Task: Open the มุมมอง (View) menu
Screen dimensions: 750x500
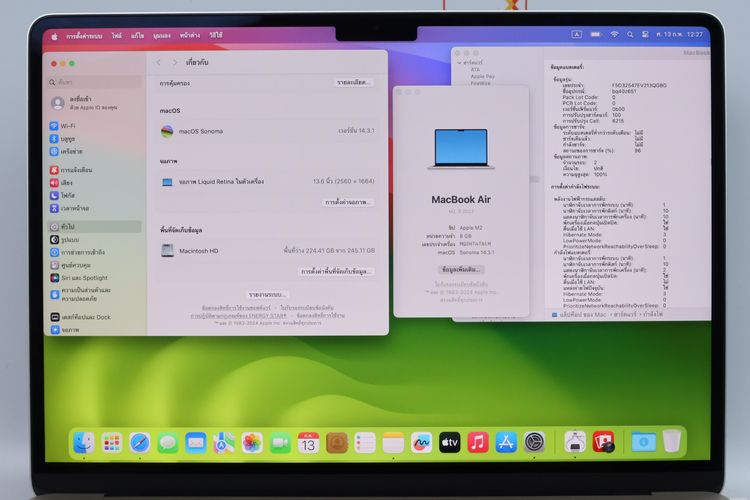Action: [162, 36]
